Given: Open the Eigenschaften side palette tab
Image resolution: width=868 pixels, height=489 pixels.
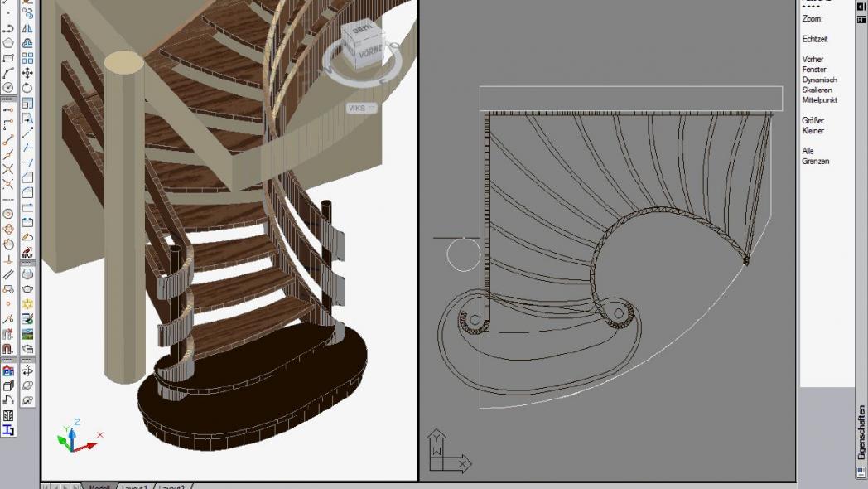Looking at the screenshot, I should [x=861, y=431].
